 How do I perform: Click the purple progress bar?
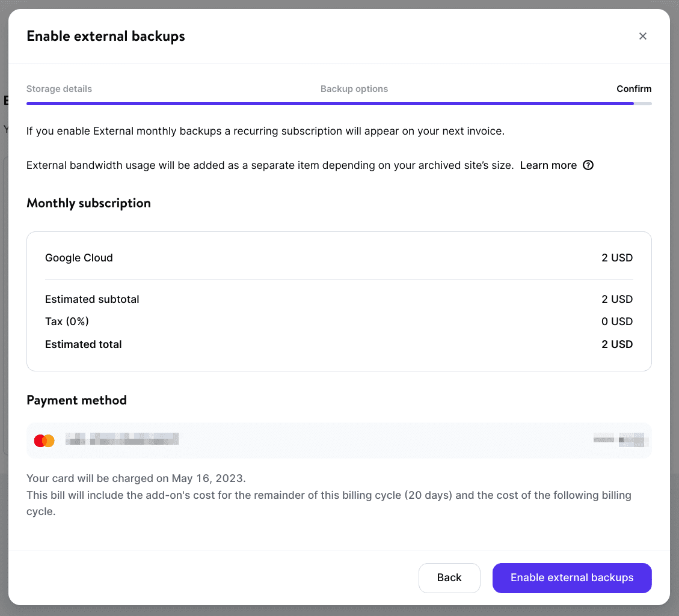pos(330,103)
